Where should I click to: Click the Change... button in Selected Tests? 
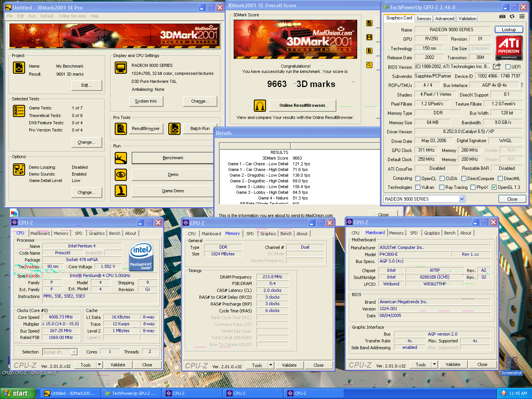(87, 142)
